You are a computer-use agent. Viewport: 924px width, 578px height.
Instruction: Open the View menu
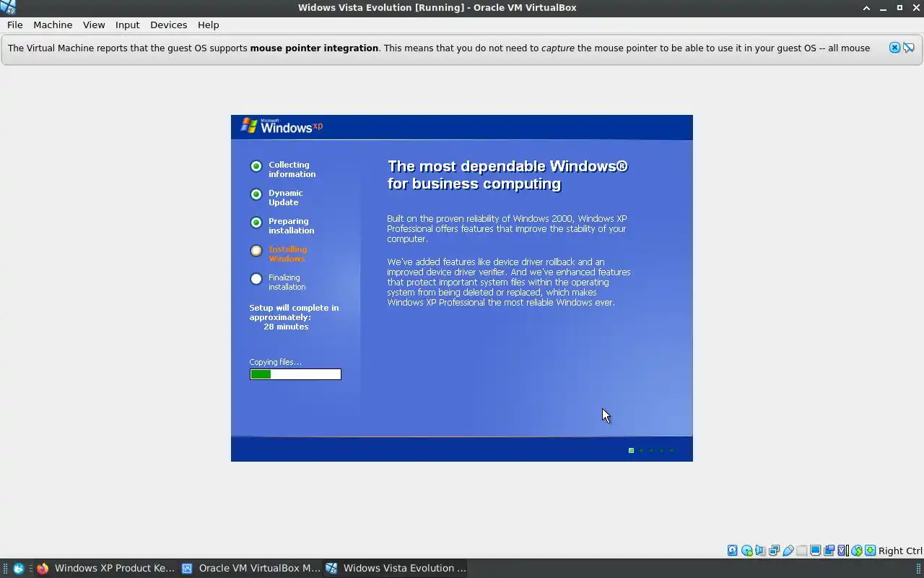coord(94,25)
